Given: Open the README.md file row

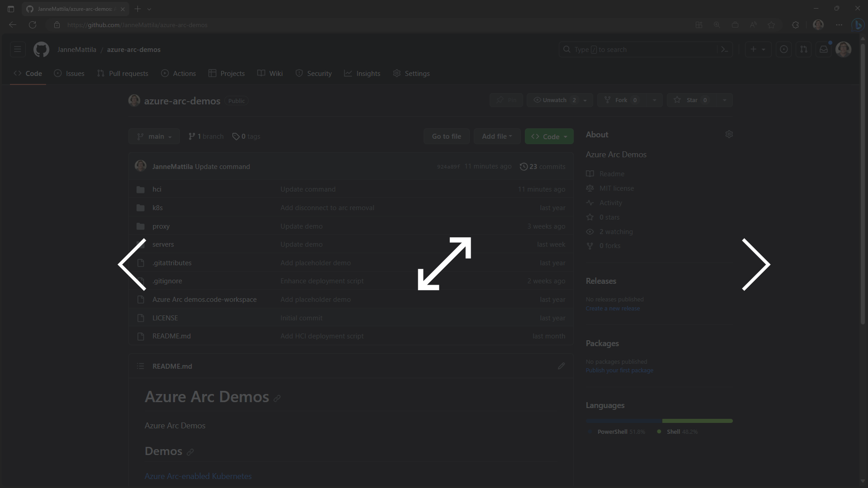Looking at the screenshot, I should (x=351, y=336).
